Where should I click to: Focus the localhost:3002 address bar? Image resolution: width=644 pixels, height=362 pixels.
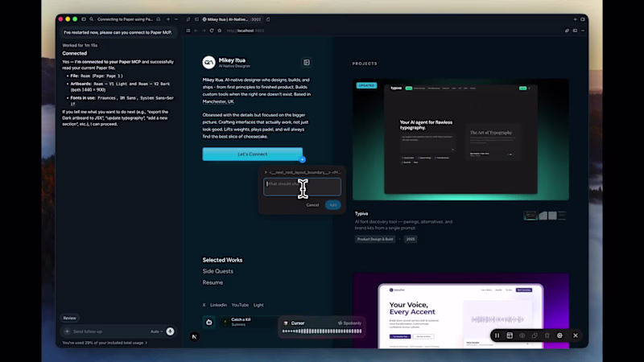point(246,31)
